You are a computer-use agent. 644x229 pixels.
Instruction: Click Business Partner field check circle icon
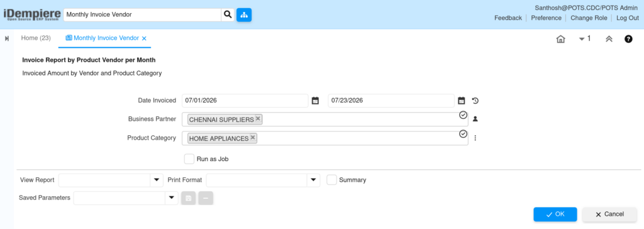[x=463, y=115]
